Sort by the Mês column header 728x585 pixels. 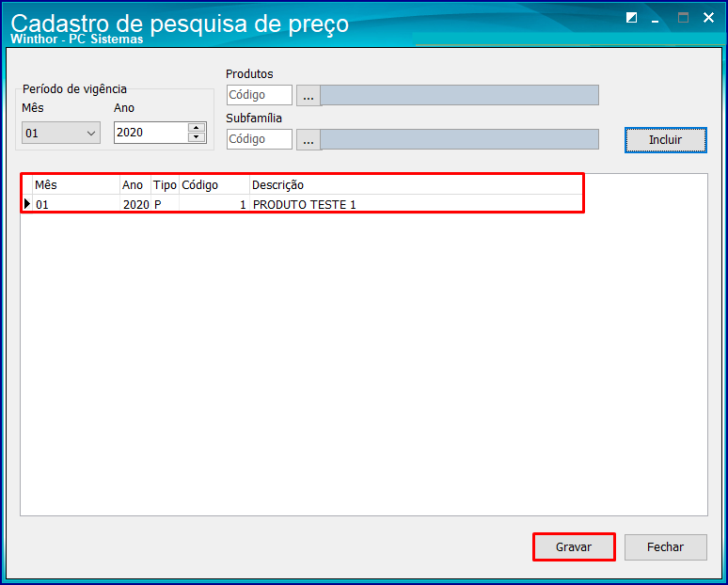(x=76, y=184)
